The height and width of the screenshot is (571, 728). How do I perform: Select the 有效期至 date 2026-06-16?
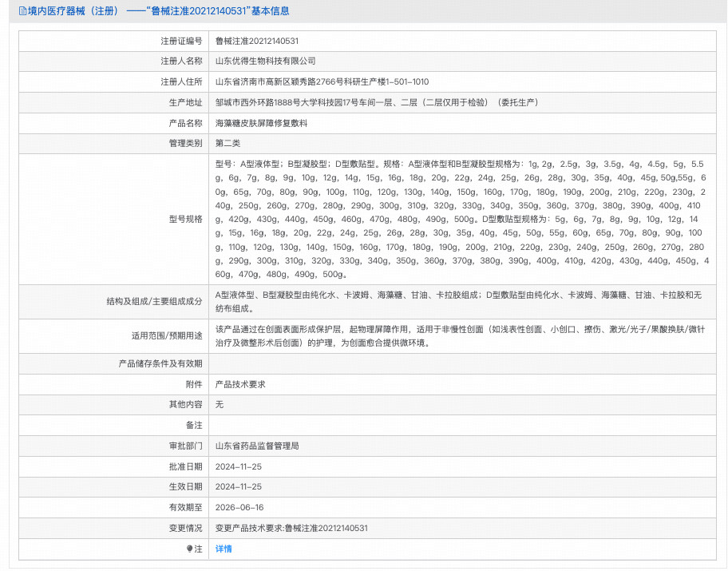click(x=238, y=506)
